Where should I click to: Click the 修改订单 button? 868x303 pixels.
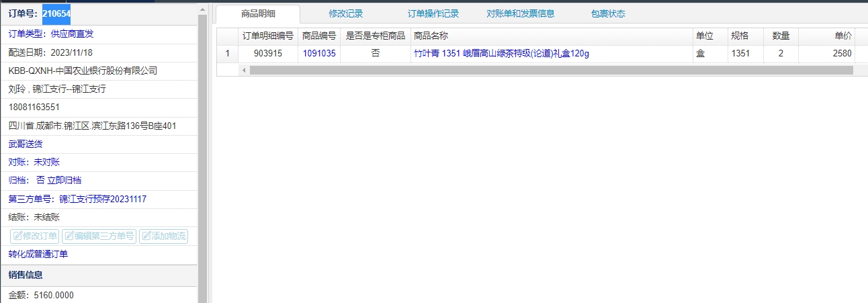point(35,236)
